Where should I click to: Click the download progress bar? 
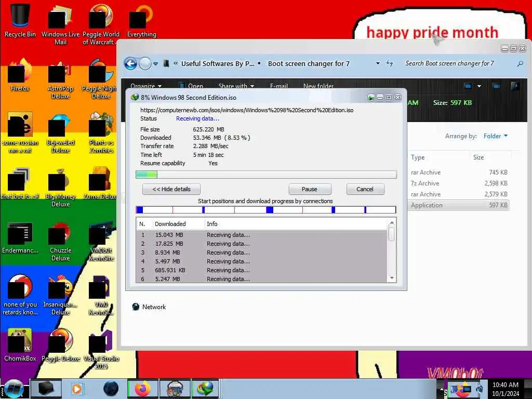266,175
